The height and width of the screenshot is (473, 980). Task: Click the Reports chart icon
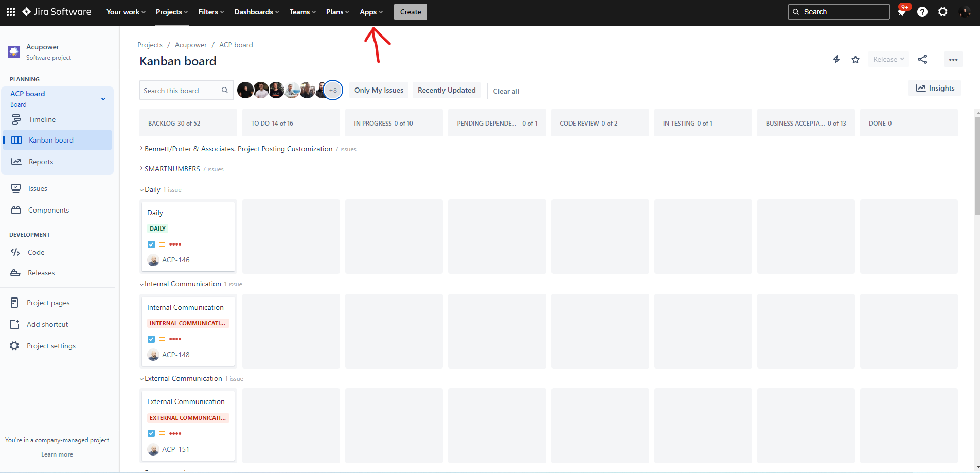coord(16,162)
